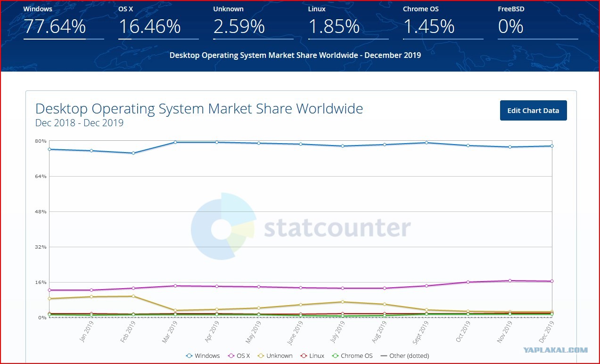Image resolution: width=600 pixels, height=364 pixels.
Task: Click the Edit Chart Data button
Action: [x=533, y=111]
